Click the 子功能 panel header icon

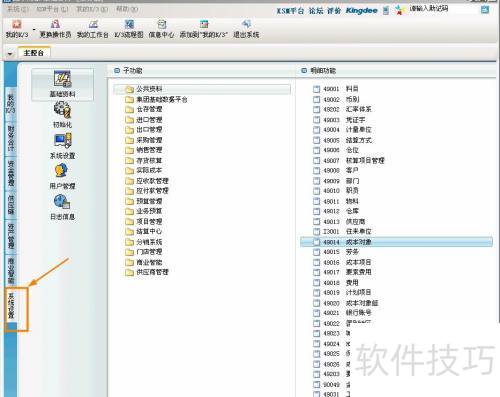coord(117,71)
